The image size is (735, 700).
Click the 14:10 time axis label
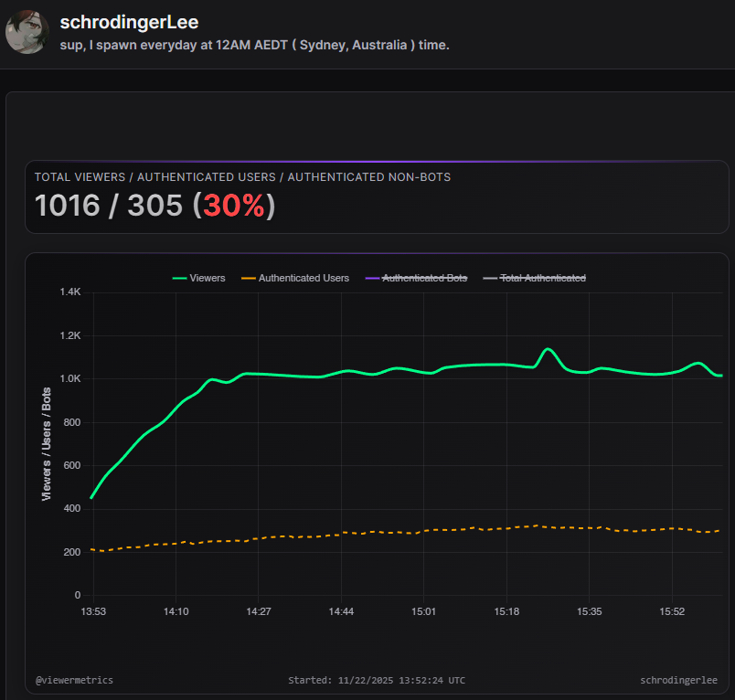[x=176, y=611]
